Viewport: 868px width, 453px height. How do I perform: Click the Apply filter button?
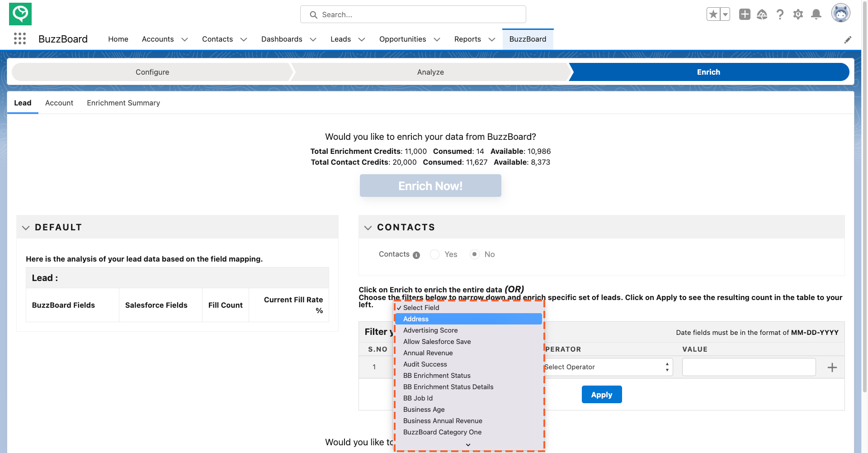tap(602, 394)
